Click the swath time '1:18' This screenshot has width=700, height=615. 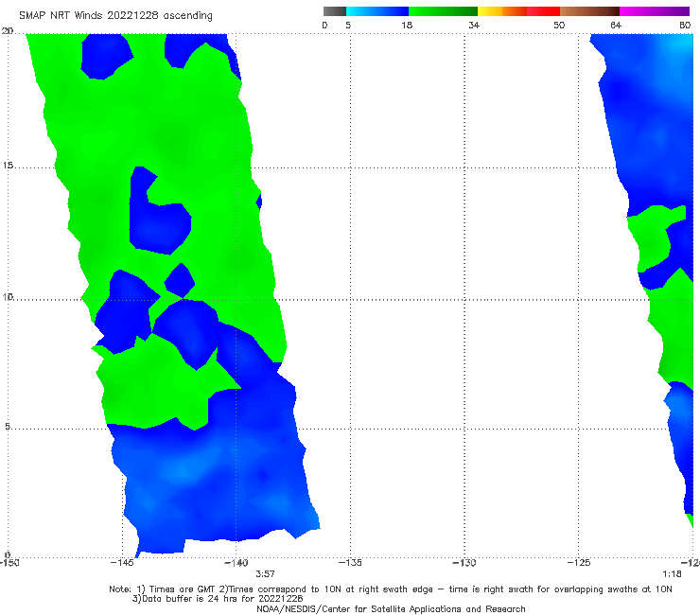pyautogui.click(x=672, y=574)
